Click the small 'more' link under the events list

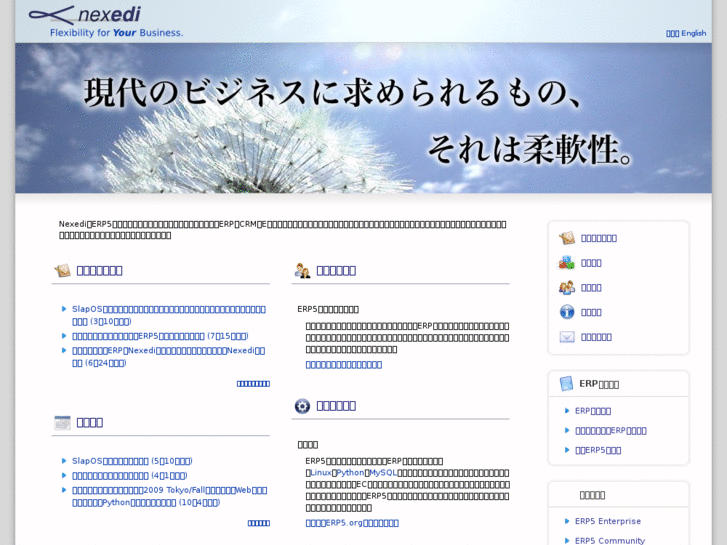click(259, 523)
